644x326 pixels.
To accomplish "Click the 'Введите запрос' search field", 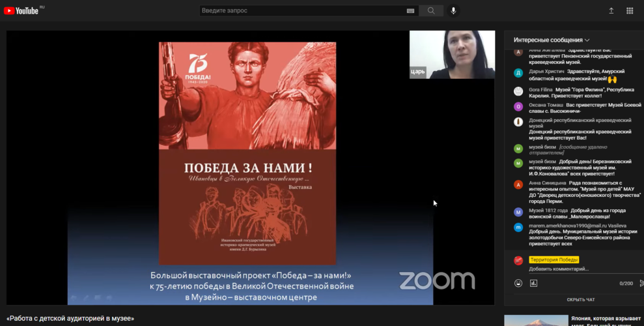I will tap(303, 11).
